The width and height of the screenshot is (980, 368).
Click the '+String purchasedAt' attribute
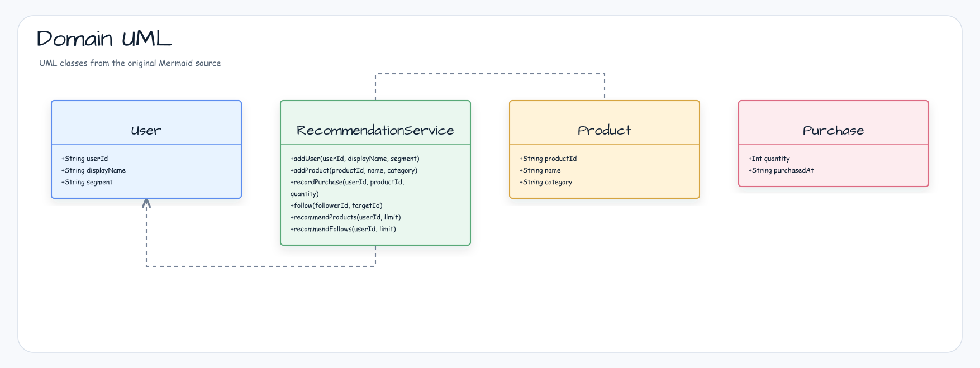tap(781, 170)
